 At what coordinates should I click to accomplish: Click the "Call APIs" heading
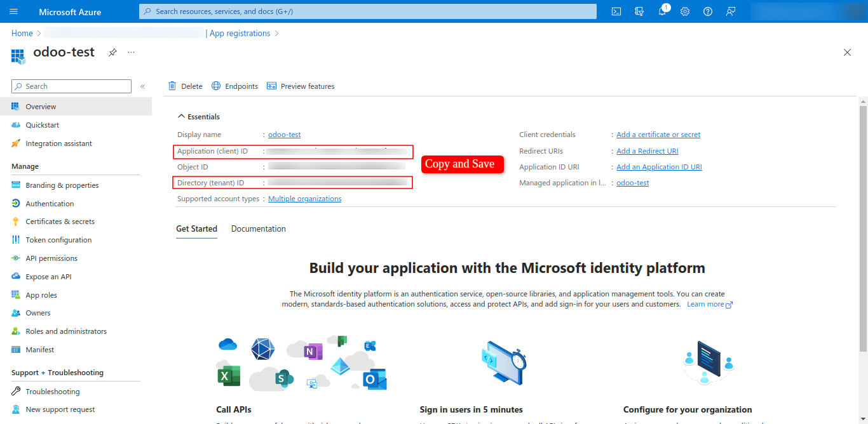click(x=234, y=409)
